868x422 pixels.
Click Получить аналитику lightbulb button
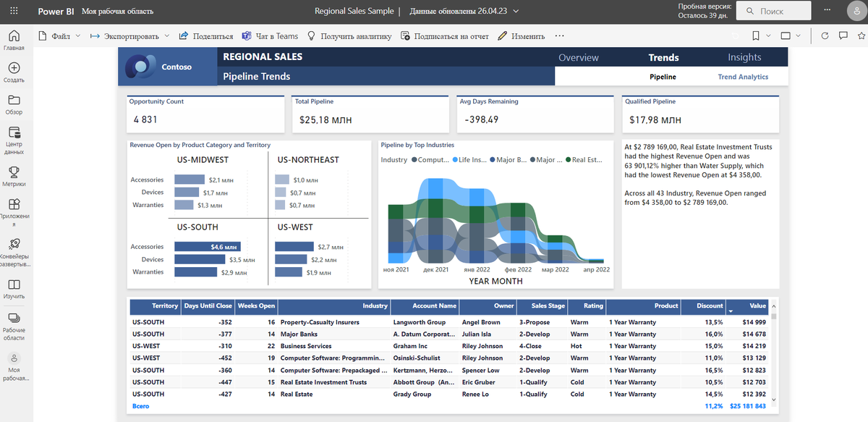349,35
